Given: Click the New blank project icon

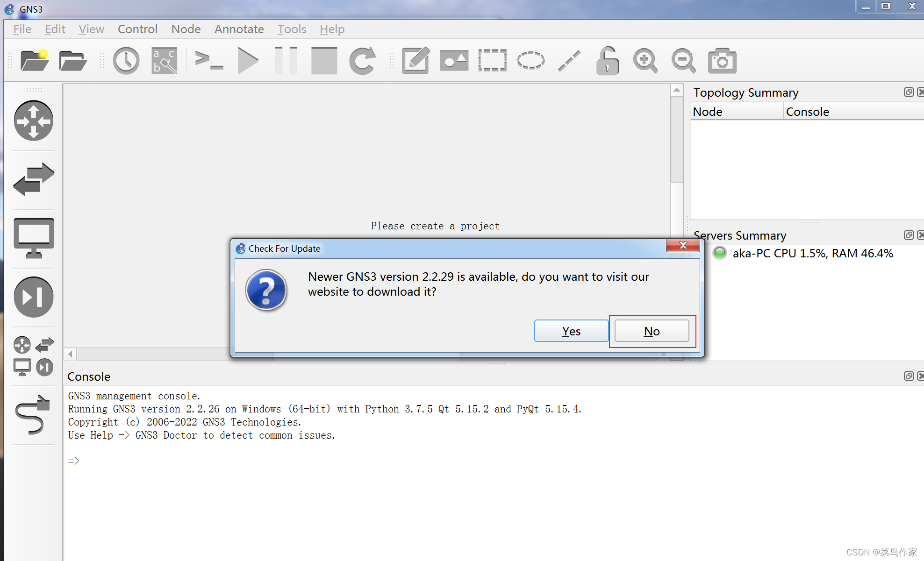Looking at the screenshot, I should (x=35, y=60).
